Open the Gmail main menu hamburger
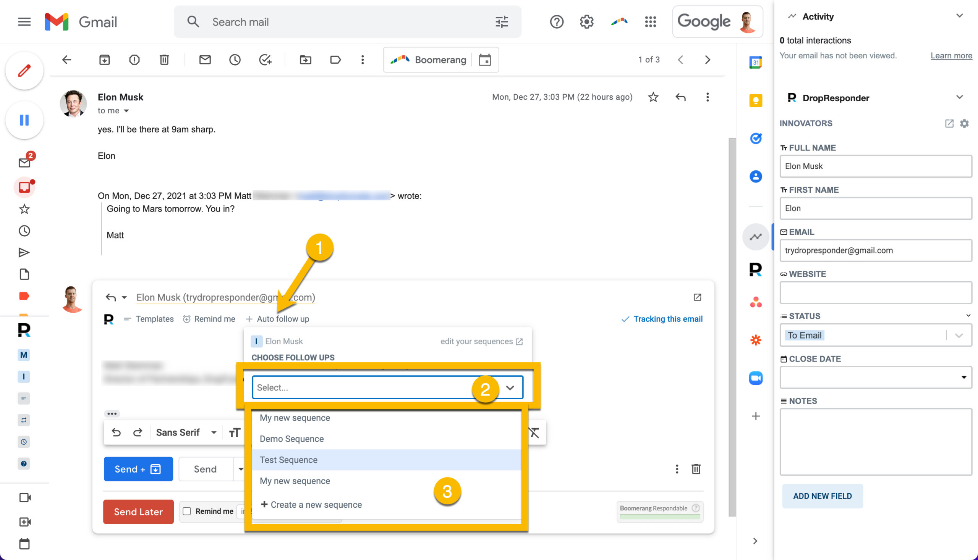 point(24,22)
